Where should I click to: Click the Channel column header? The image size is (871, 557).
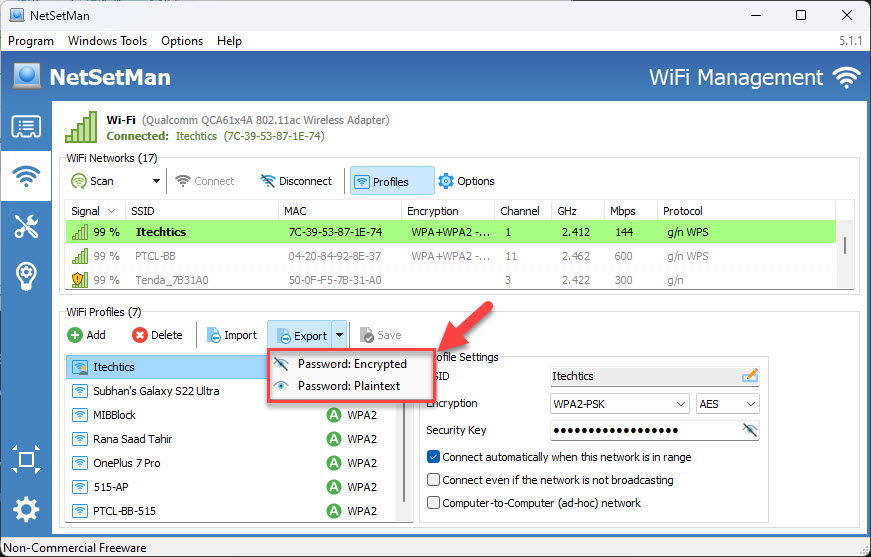[523, 211]
